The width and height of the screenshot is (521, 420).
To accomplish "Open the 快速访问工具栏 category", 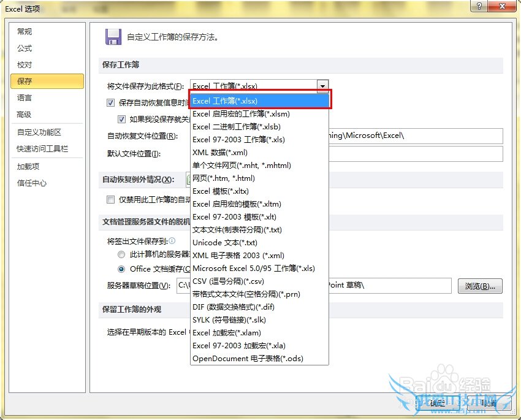I will (x=47, y=148).
